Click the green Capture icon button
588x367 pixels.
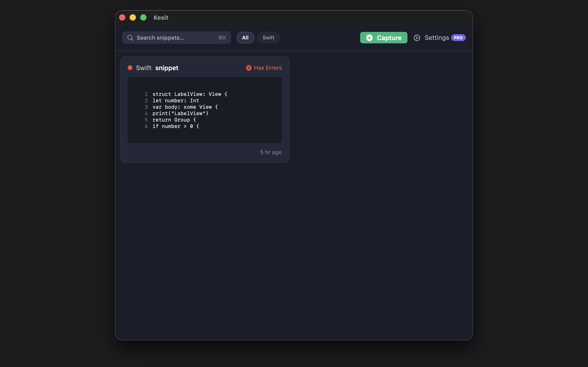tap(383, 38)
